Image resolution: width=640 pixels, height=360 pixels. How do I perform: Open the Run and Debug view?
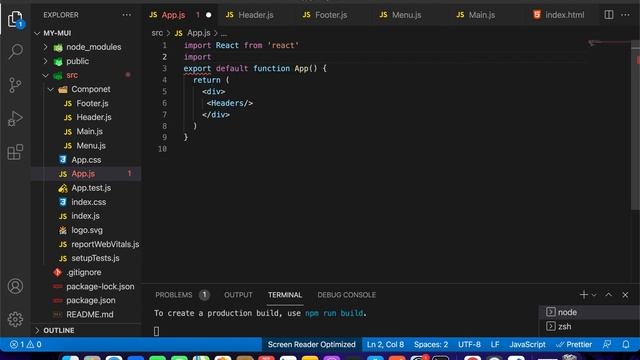[15, 119]
